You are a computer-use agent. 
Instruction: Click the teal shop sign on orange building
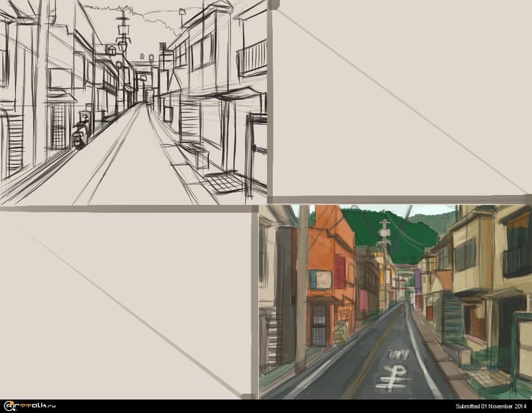320,279
